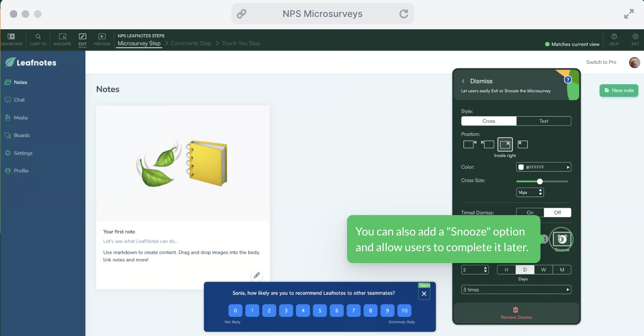The width and height of the screenshot is (644, 336).
Task: Go to the Microsurvey Step tab
Action: tap(139, 43)
